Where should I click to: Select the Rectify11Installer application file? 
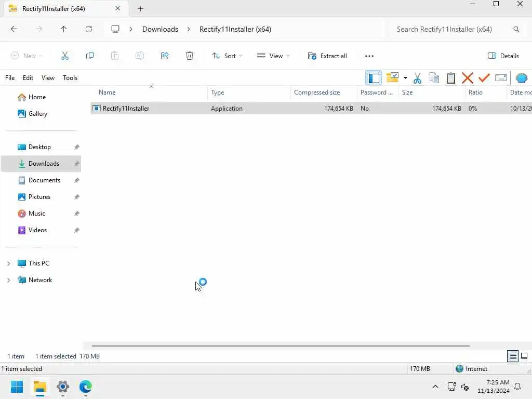(x=311, y=109)
